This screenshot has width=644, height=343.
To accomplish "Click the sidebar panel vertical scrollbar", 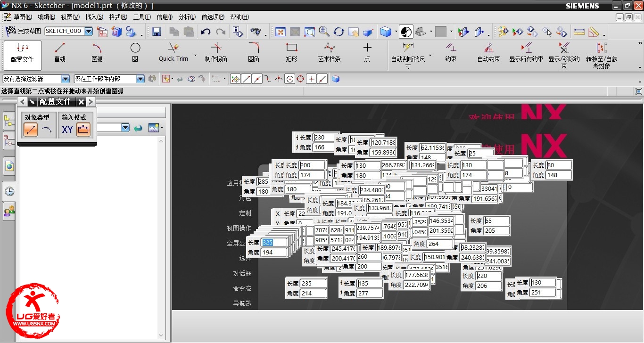I will [161, 238].
